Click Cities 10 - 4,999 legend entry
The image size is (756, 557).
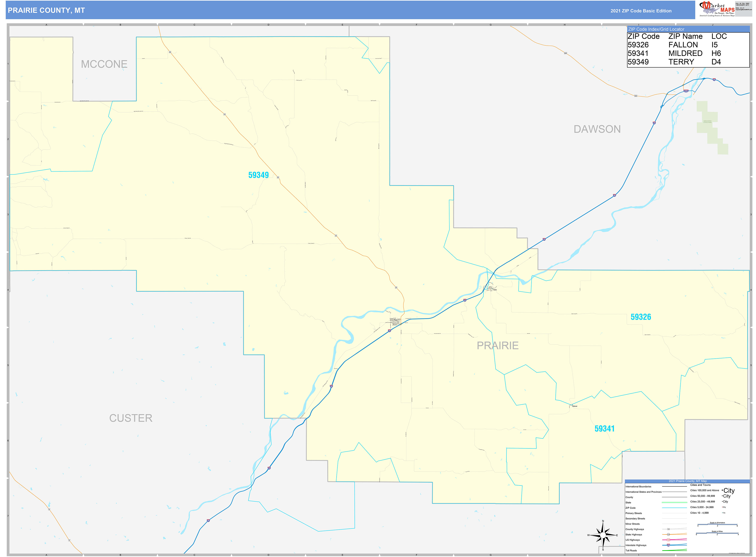700,513
